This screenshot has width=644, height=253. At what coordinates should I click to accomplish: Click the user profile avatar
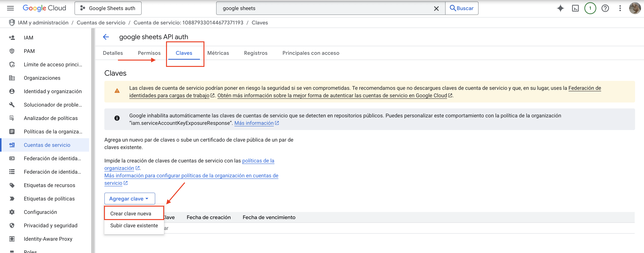(x=634, y=8)
